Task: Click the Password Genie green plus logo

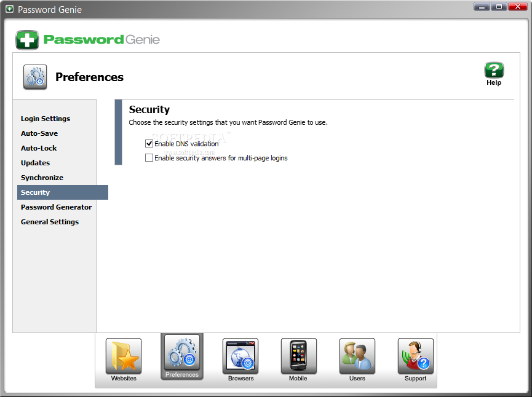Action: pos(27,40)
